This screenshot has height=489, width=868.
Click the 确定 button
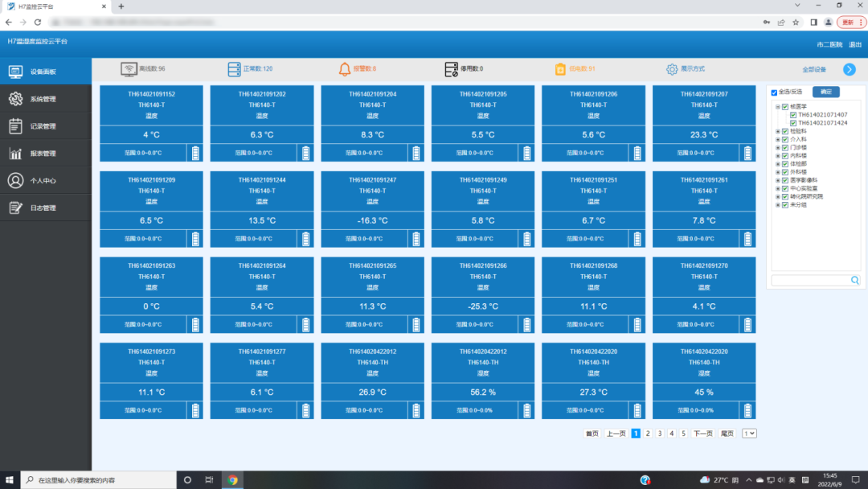[825, 92]
